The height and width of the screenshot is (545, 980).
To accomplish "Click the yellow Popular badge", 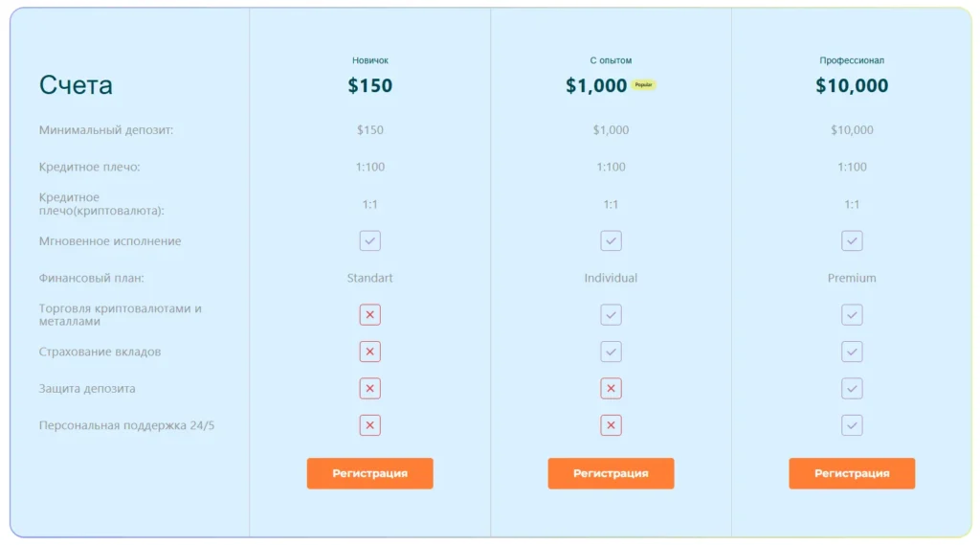I will click(x=644, y=85).
